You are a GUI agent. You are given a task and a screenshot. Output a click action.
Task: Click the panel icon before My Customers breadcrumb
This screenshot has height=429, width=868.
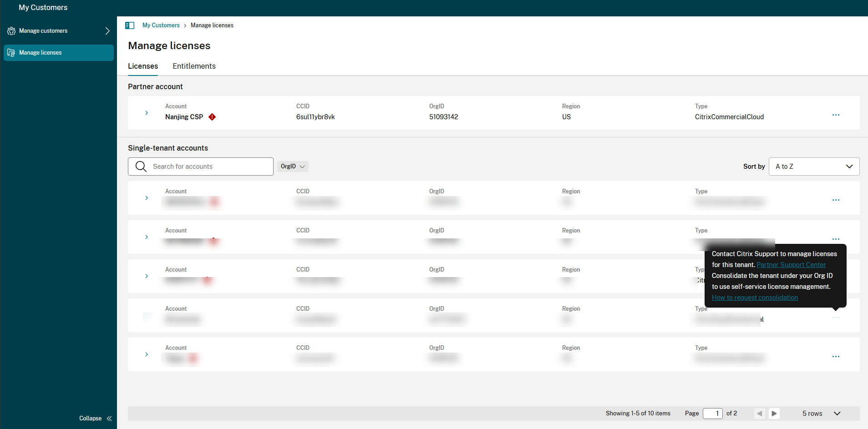point(130,25)
